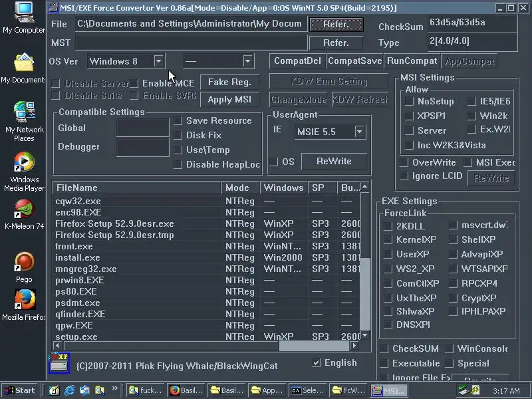Click the File path input field
The width and height of the screenshot is (532, 399).
coord(192,24)
